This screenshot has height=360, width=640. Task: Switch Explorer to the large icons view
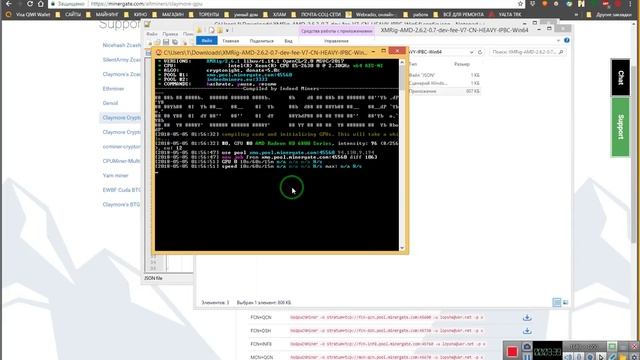pyautogui.click(x=565, y=302)
